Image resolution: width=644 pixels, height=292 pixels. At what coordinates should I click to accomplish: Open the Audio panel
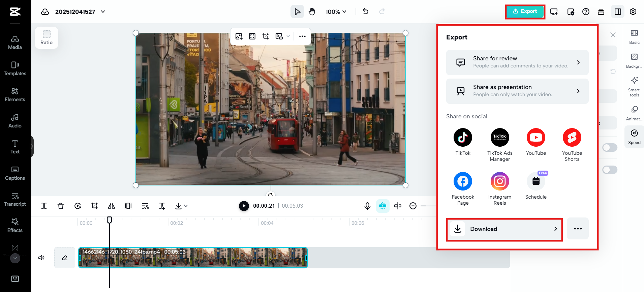pyautogui.click(x=15, y=121)
